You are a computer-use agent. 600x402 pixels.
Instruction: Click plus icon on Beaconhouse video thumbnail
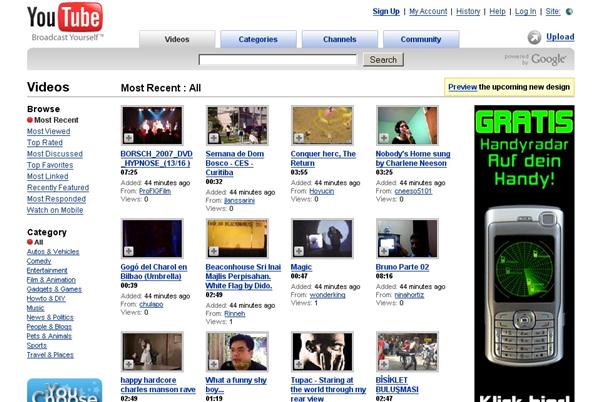214,251
